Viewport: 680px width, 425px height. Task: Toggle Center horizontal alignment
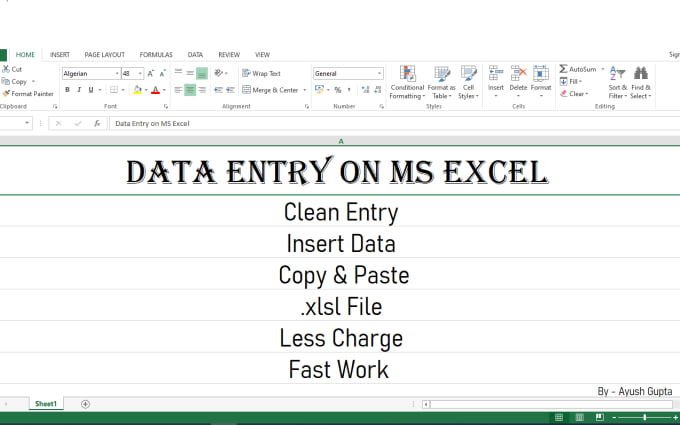coord(190,90)
